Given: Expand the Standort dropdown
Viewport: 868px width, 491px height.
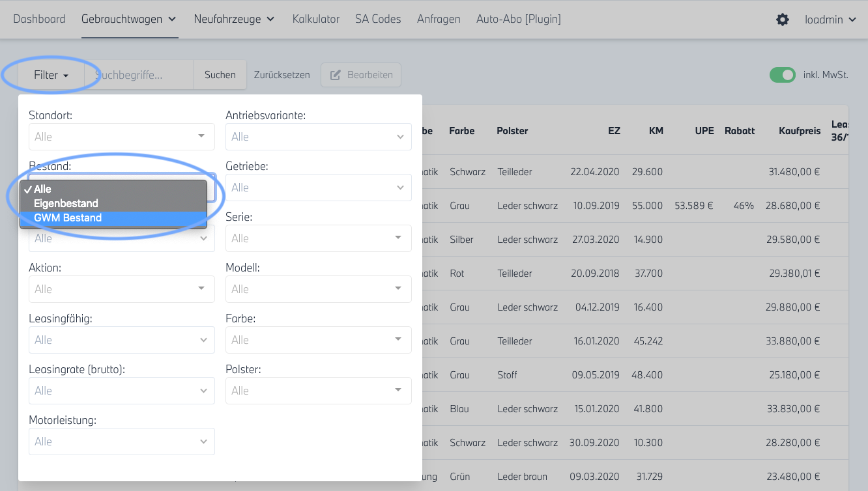Looking at the screenshot, I should pos(122,137).
